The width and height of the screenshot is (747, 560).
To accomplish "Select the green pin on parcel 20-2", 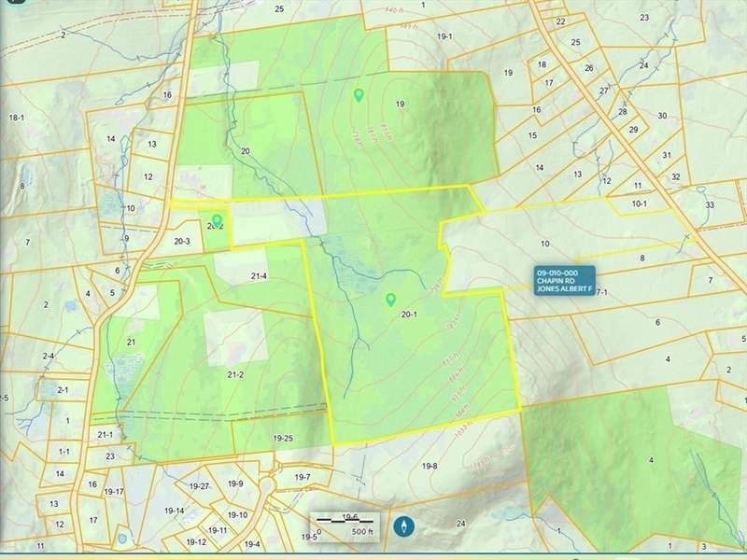I will pyautogui.click(x=217, y=221).
